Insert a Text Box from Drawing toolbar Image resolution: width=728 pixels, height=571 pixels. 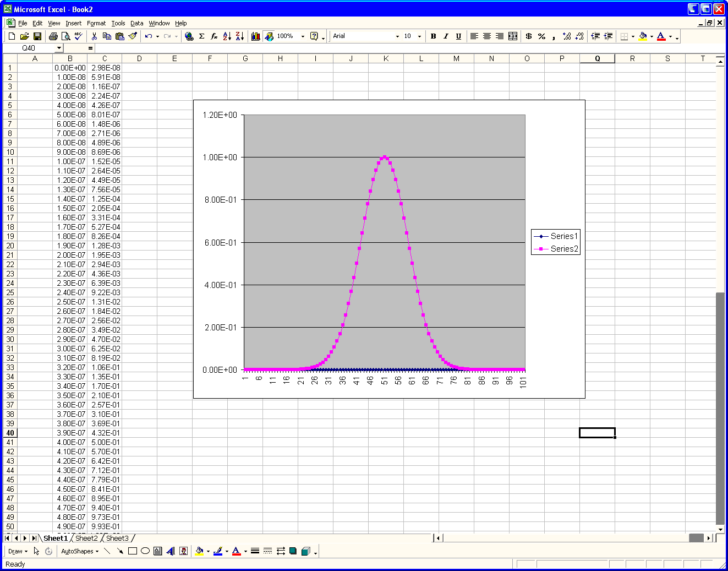[x=158, y=551]
